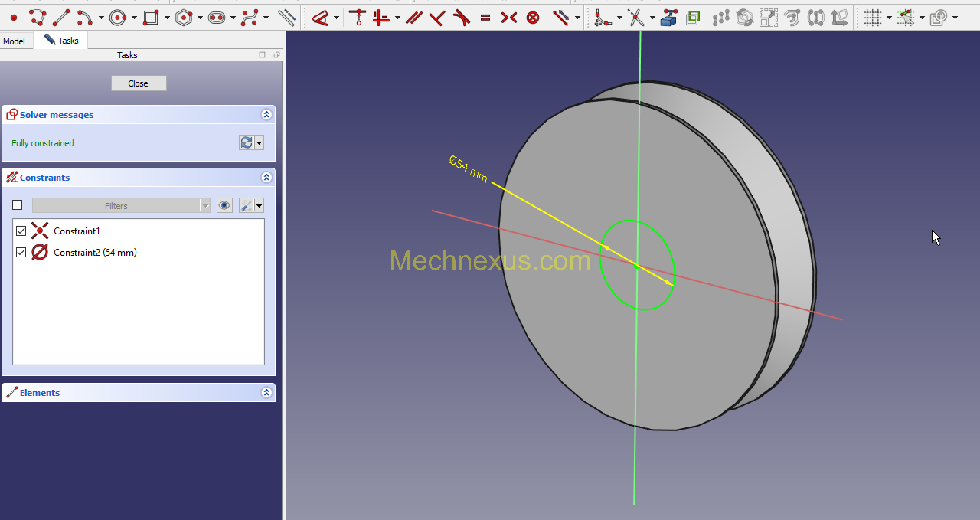The image size is (980, 520).
Task: Toggle driving/reference constraint tool
Action: (x=560, y=17)
